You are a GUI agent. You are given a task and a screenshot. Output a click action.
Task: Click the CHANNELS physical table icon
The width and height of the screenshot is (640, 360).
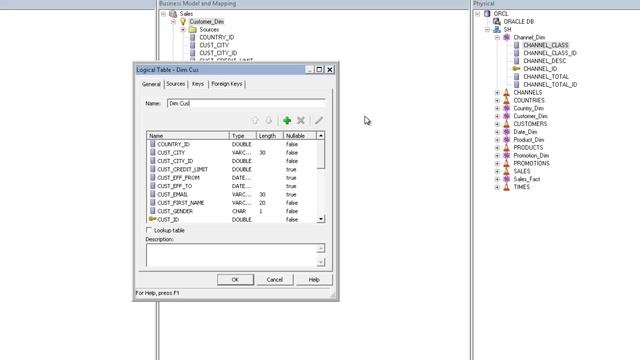coord(507,93)
